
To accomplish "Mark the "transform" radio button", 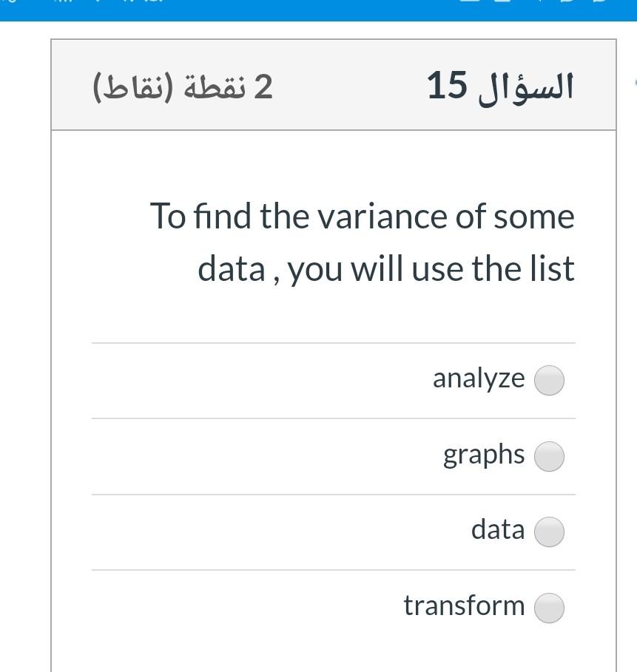I will click(549, 608).
